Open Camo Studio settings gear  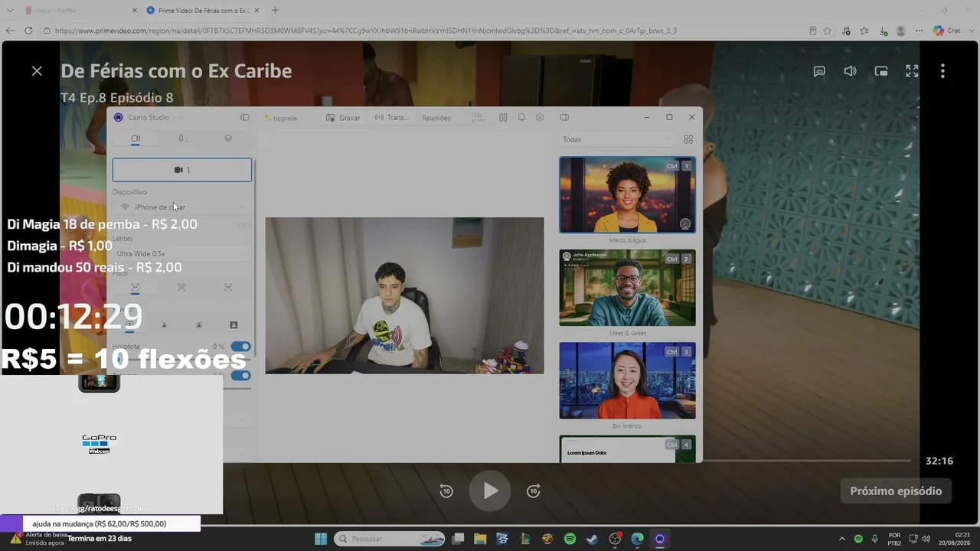pos(540,118)
